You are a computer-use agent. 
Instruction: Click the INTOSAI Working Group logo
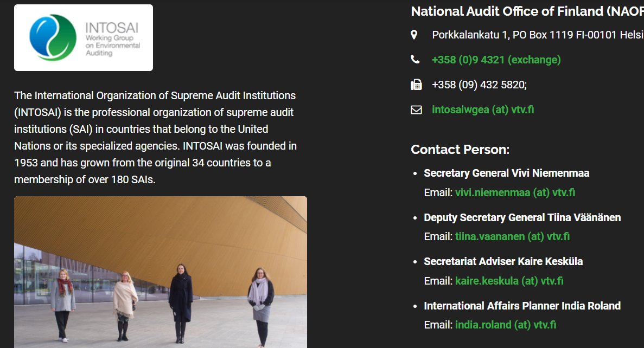[x=84, y=38]
